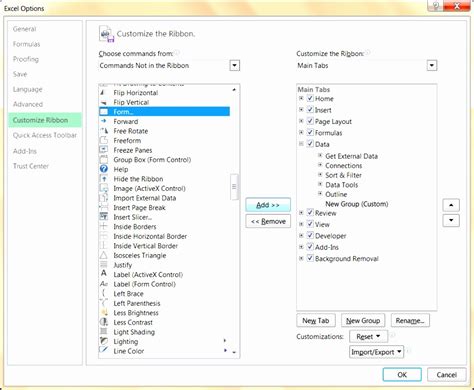Expand the Home tab tree node
Screen dimensions: 474x390
click(x=301, y=98)
